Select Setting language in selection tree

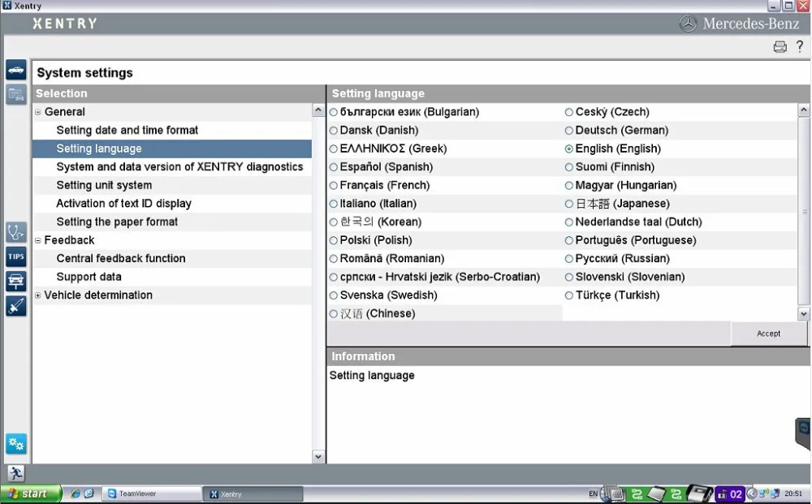click(x=172, y=149)
